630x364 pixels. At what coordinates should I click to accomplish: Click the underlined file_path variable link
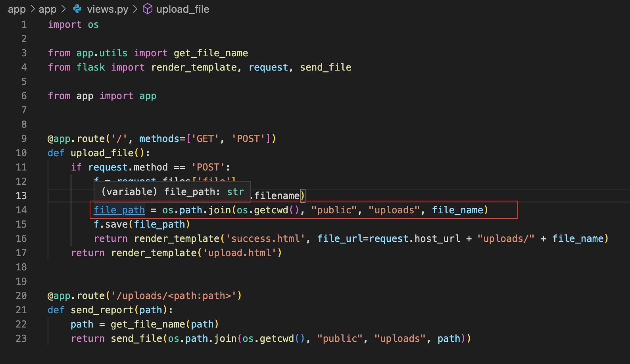pos(119,210)
